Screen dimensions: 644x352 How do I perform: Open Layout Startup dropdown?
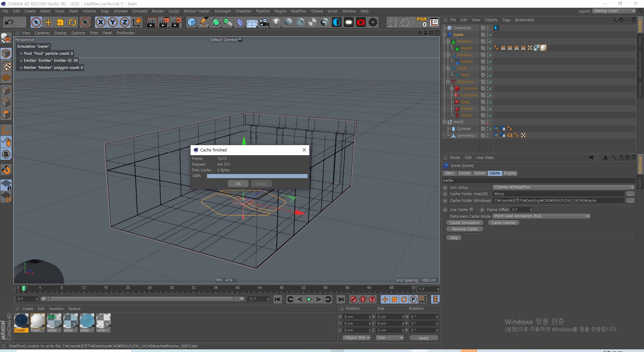(614, 11)
